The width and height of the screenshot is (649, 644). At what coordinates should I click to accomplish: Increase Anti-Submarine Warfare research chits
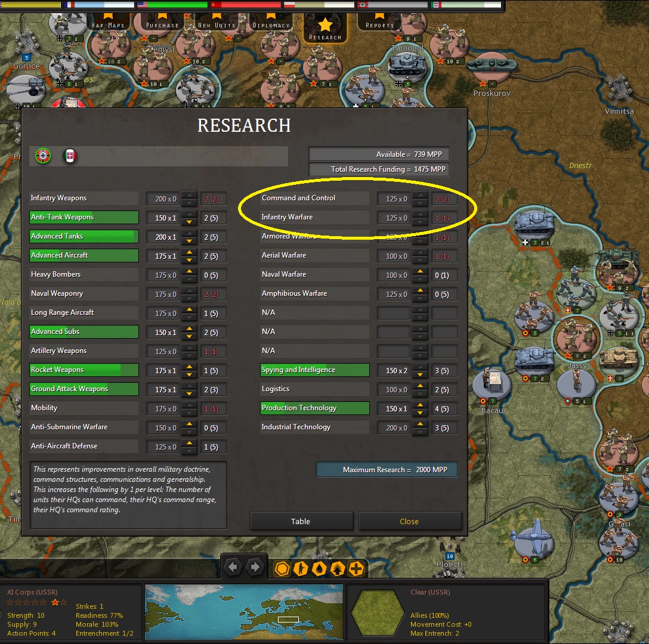[189, 424]
